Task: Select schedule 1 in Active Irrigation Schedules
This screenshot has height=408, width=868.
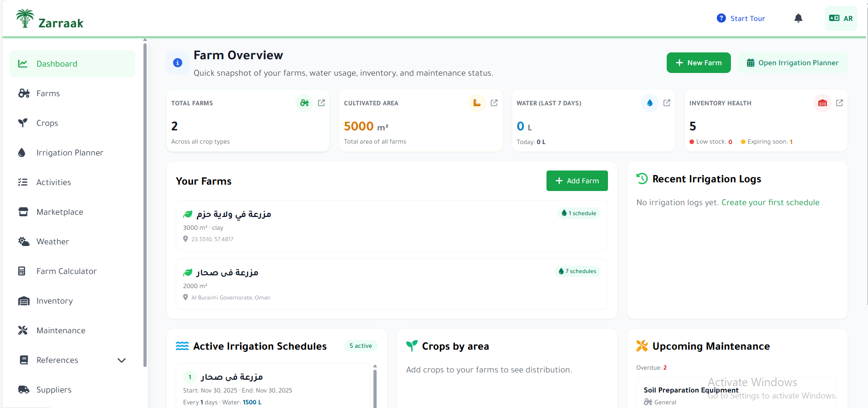Action: pyautogui.click(x=273, y=386)
